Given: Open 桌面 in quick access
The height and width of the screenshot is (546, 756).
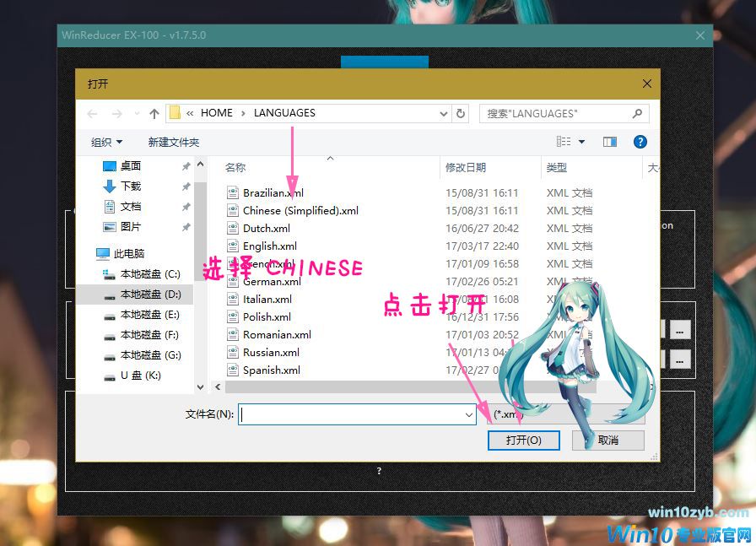Looking at the screenshot, I should tap(130, 166).
